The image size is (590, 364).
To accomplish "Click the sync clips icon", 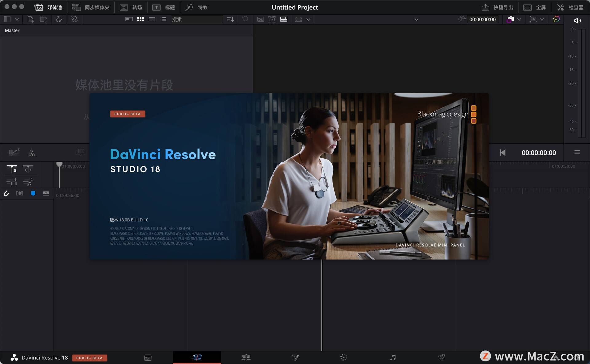I will [59, 19].
